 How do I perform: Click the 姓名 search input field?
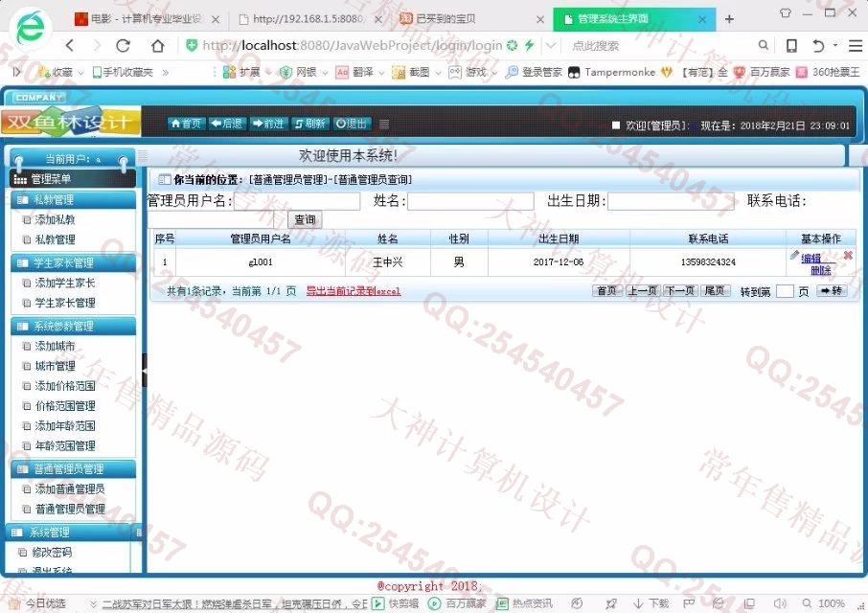point(470,201)
